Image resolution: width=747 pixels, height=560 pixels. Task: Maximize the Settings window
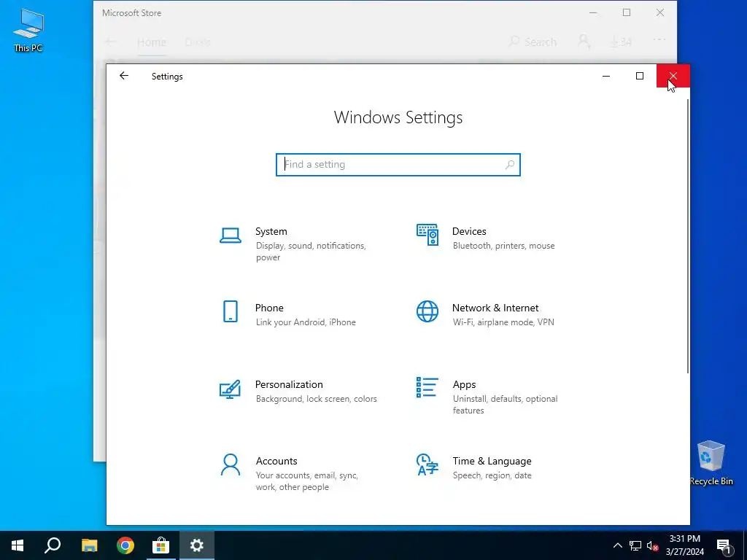point(639,76)
